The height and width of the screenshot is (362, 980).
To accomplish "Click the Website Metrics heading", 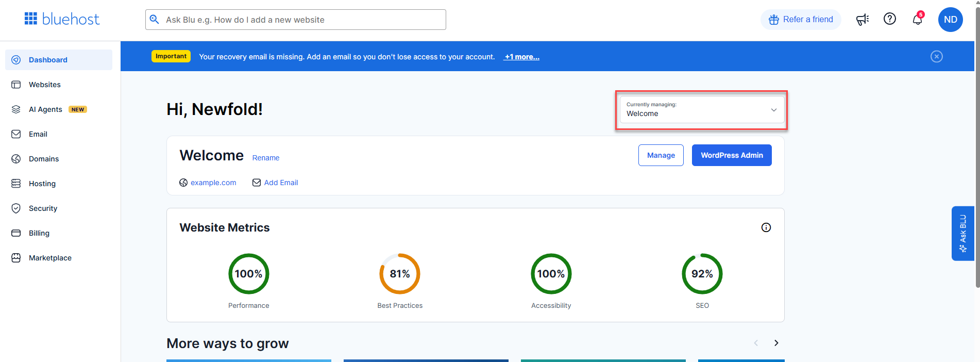I will (225, 227).
